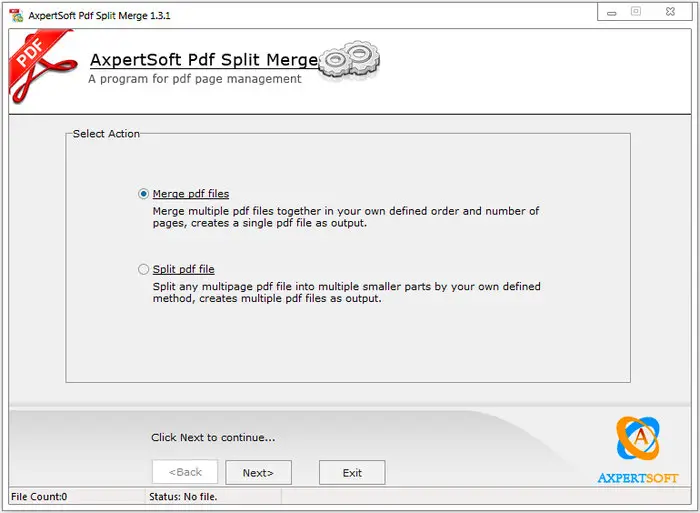Click the AxpertSoft Pdf Split Merge header title

point(204,59)
